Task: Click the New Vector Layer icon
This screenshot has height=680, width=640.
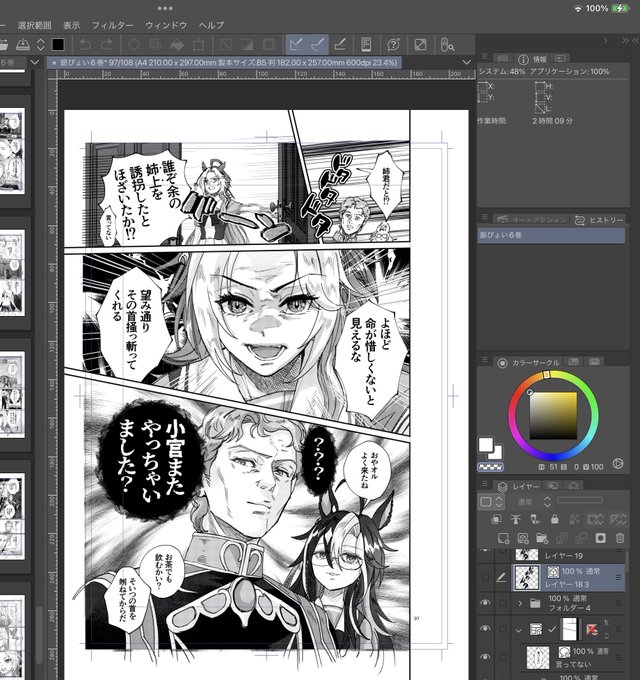Action: pos(522,538)
